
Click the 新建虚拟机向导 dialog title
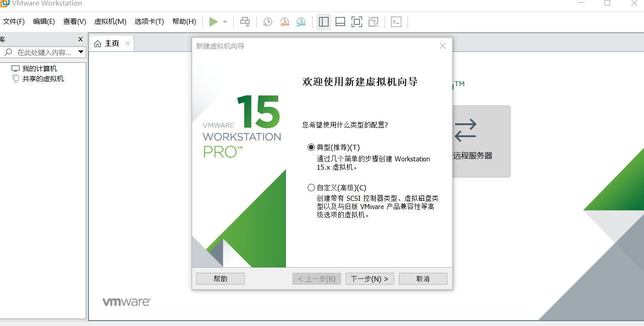[x=220, y=46]
